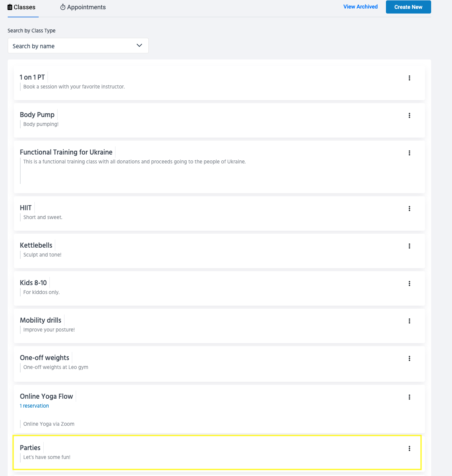
Task: Click kebab menu for Functional Training for Ukraine
Action: (x=409, y=153)
